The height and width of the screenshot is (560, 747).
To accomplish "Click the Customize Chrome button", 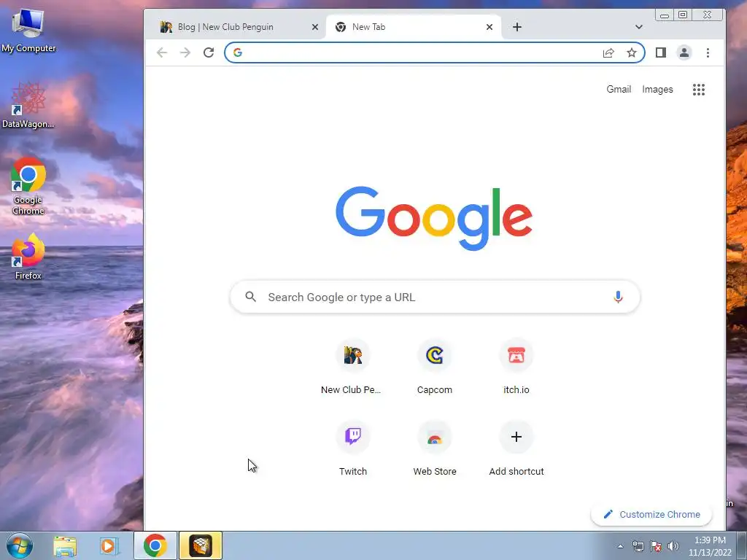I will pyautogui.click(x=651, y=514).
